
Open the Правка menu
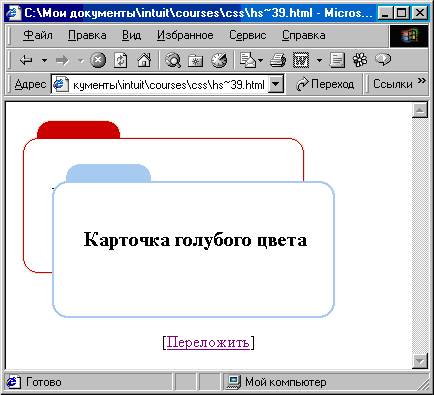click(x=87, y=35)
